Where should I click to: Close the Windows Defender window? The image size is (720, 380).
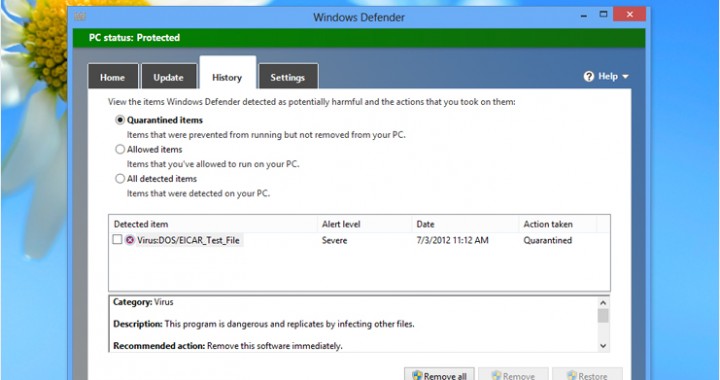[630, 15]
